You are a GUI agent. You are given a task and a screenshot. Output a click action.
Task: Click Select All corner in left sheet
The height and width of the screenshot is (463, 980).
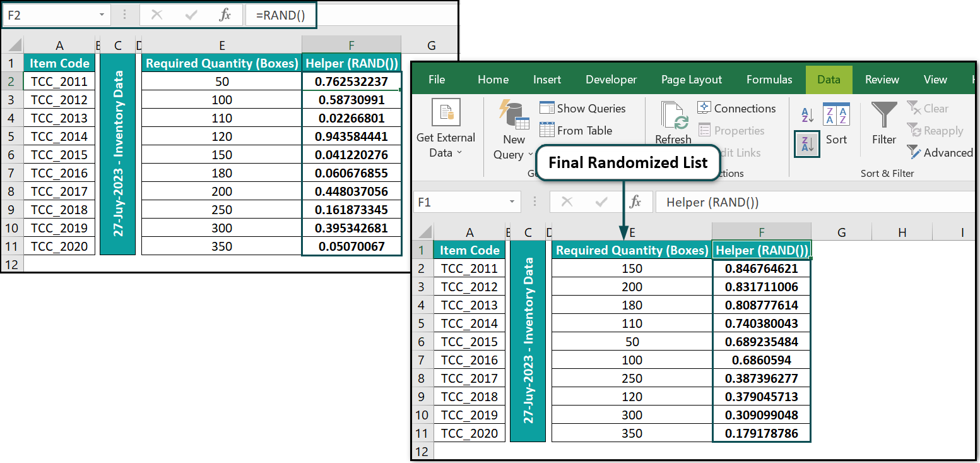click(x=12, y=45)
